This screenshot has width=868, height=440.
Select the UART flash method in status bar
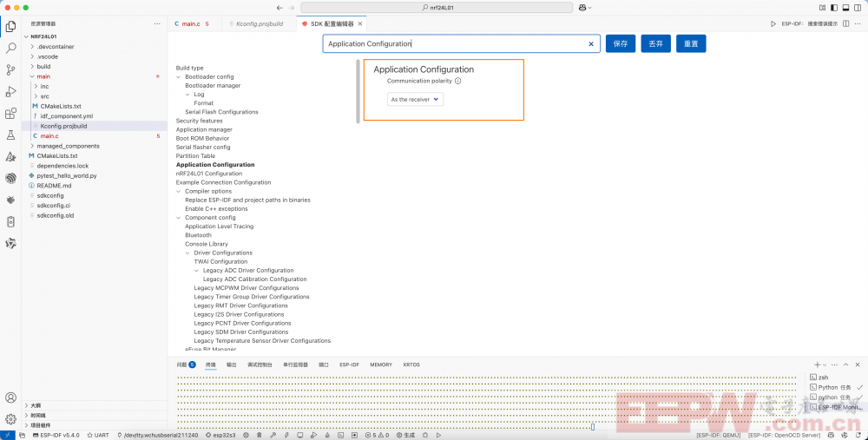tap(98, 436)
